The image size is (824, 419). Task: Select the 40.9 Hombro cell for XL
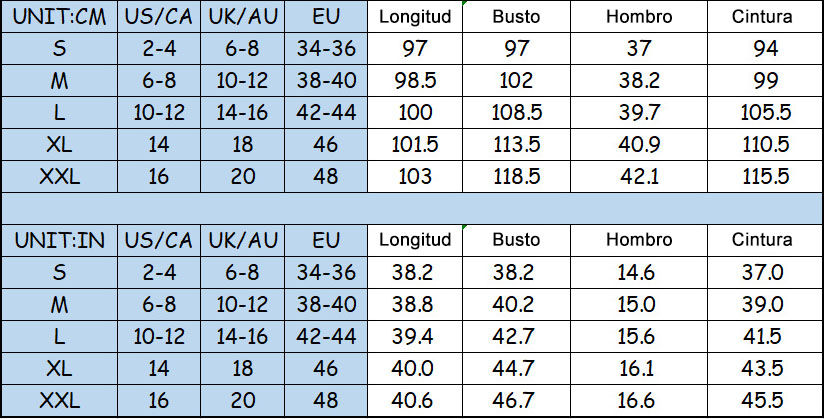pos(638,145)
